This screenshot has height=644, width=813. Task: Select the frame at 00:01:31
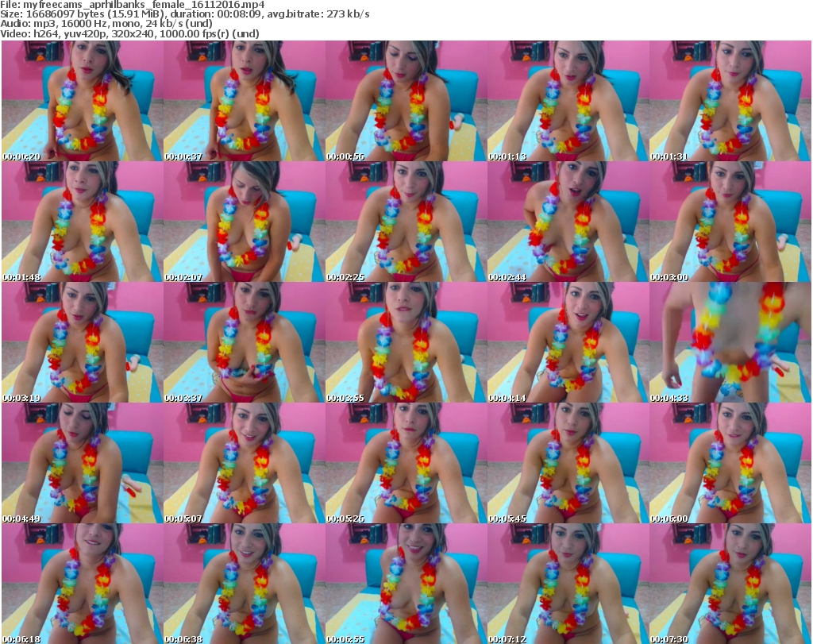click(730, 101)
